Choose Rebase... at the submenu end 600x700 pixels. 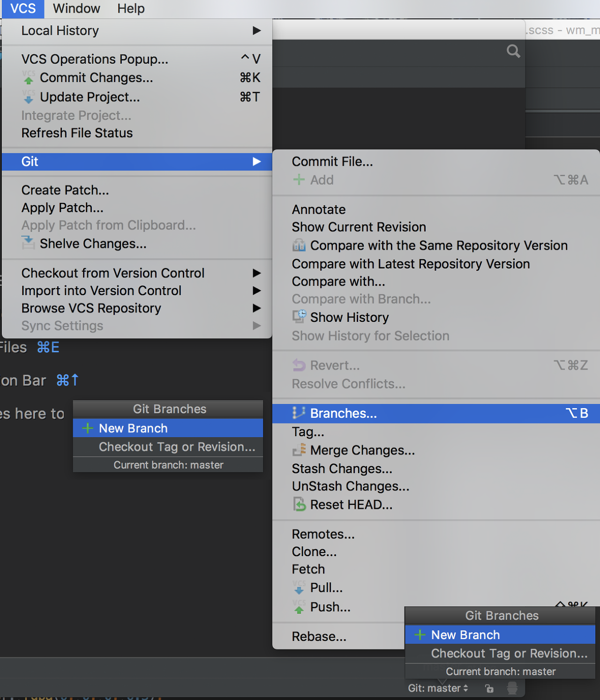339,636
